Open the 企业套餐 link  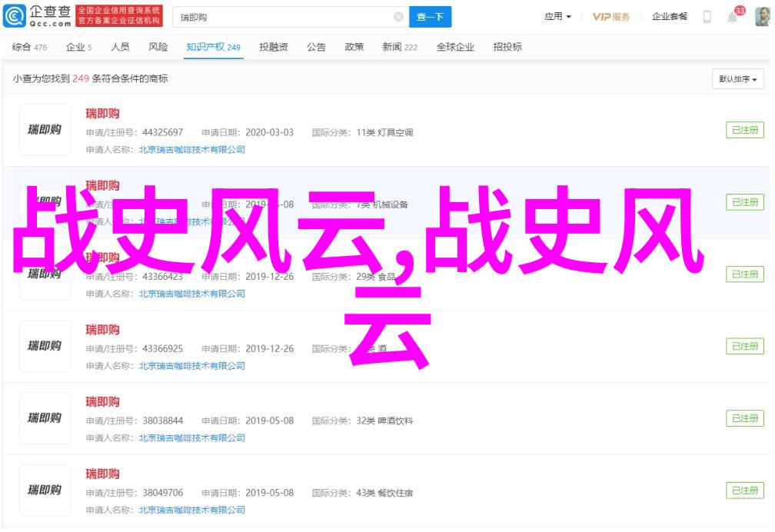(x=670, y=16)
